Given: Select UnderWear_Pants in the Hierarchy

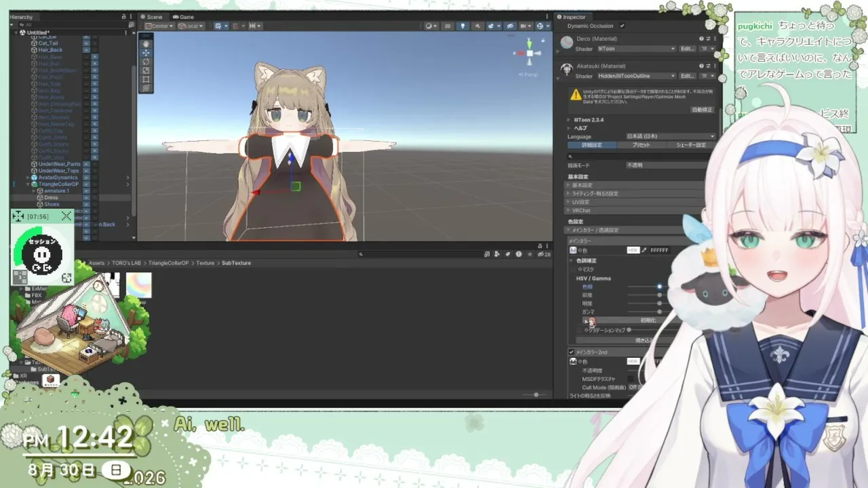Looking at the screenshot, I should coord(59,164).
